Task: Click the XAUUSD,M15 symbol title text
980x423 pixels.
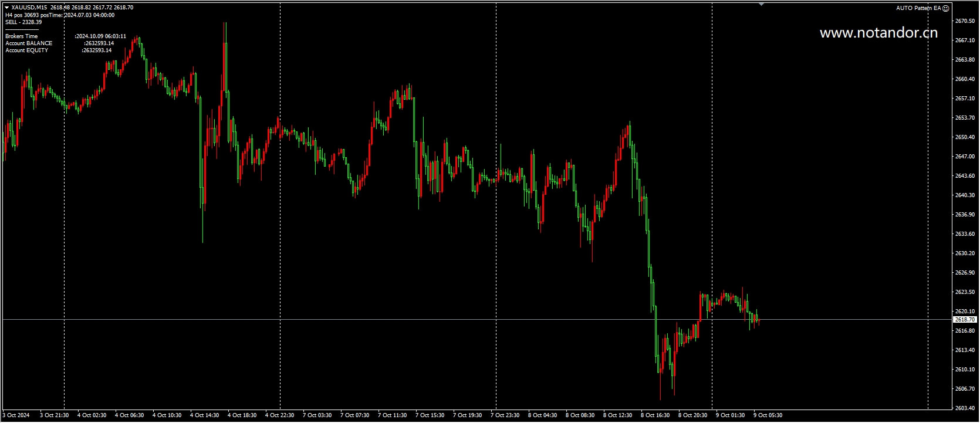Action: (x=29, y=8)
